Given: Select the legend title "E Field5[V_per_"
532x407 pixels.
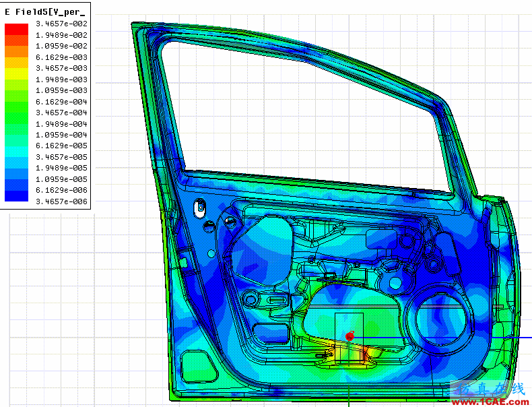Looking at the screenshot, I should tap(44, 13).
